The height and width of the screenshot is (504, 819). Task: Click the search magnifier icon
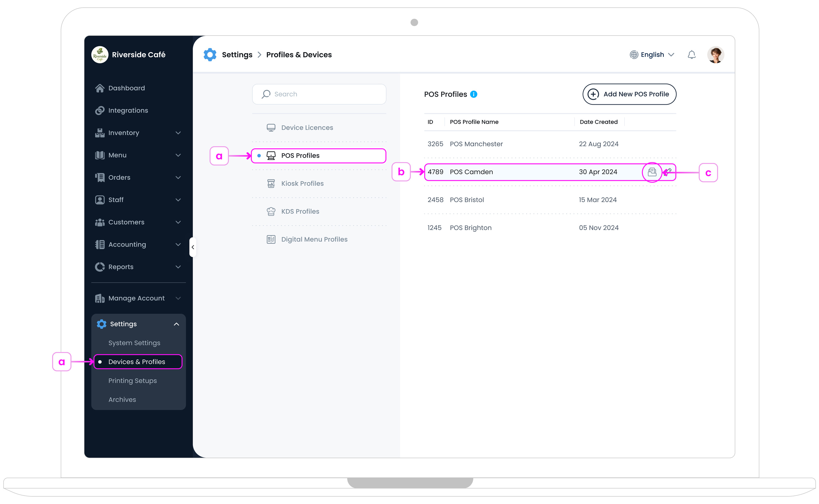pyautogui.click(x=265, y=94)
